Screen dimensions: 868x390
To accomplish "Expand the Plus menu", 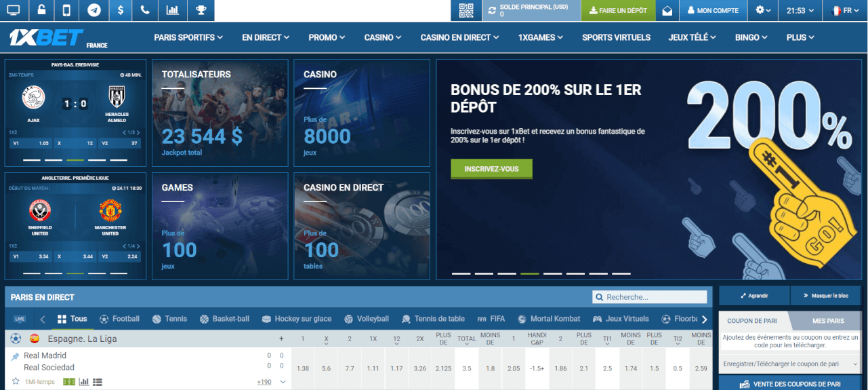I will coord(800,37).
